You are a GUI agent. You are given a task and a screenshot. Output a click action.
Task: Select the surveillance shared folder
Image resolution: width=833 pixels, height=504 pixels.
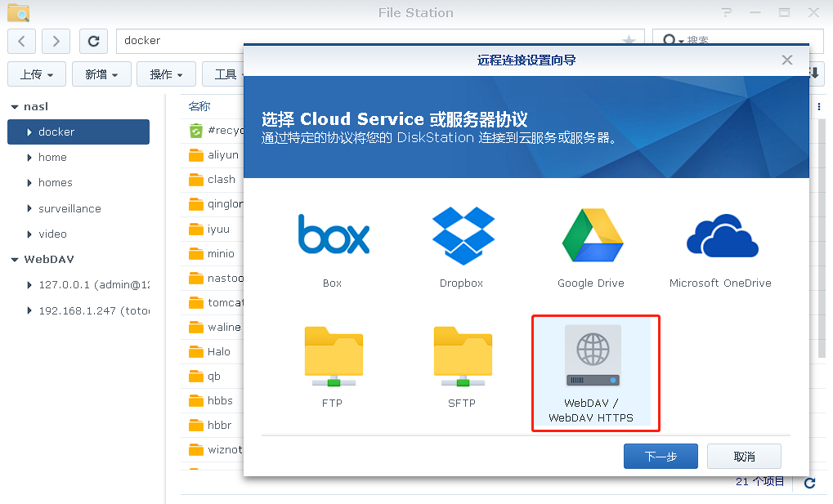click(69, 209)
